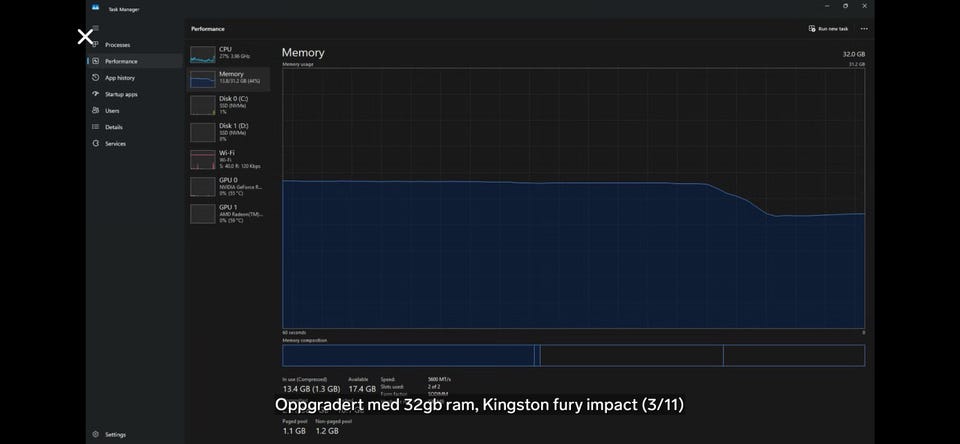Open the three-dot more options menu

864,29
